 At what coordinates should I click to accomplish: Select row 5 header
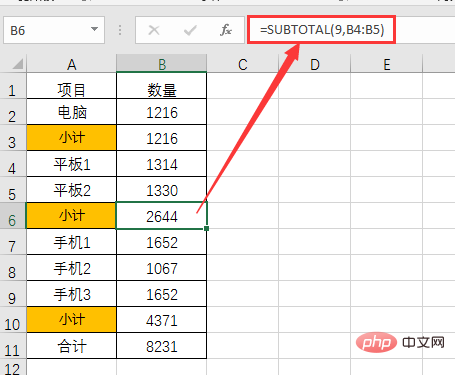coord(13,190)
